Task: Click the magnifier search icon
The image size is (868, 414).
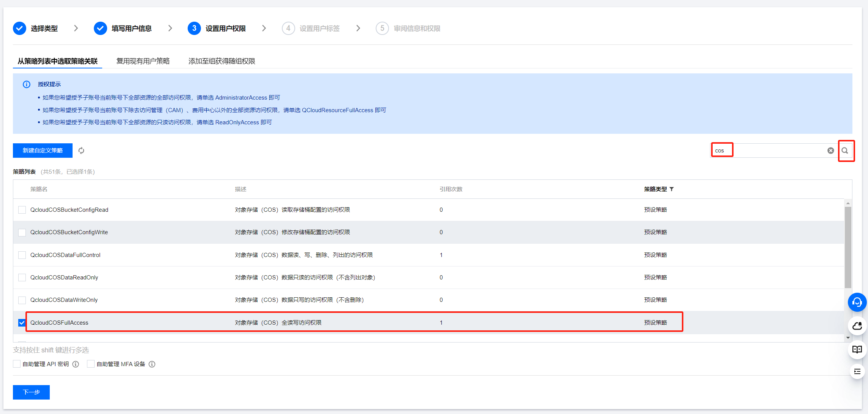Action: (845, 151)
